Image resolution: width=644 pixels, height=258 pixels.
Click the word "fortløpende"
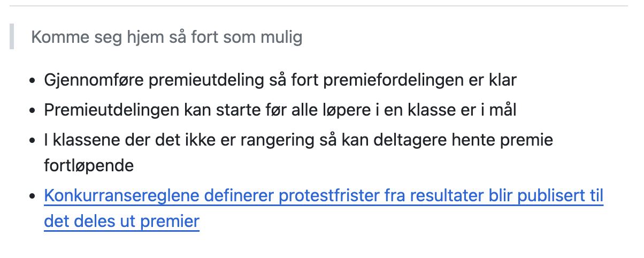pos(88,165)
